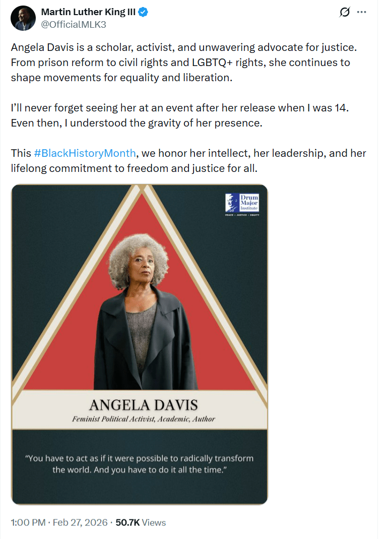Open Martin Luther King III's profile picture
This screenshot has width=392, height=539.
[23, 18]
